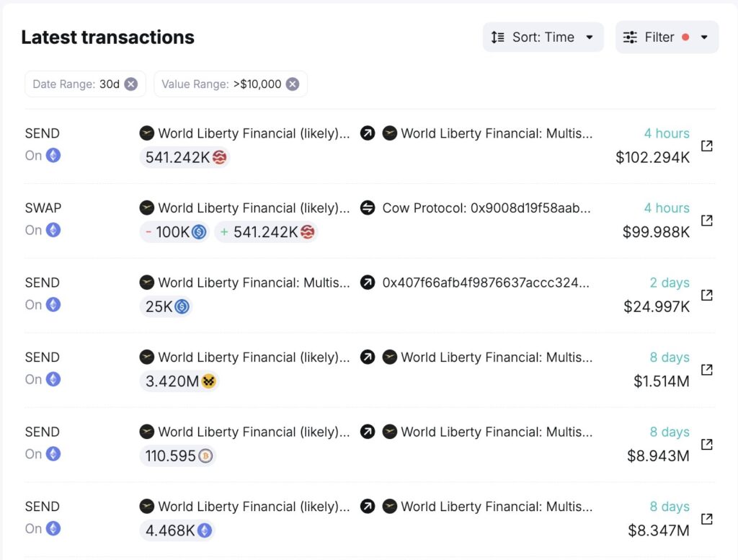Open external link for the $8.943M transaction

707,444
